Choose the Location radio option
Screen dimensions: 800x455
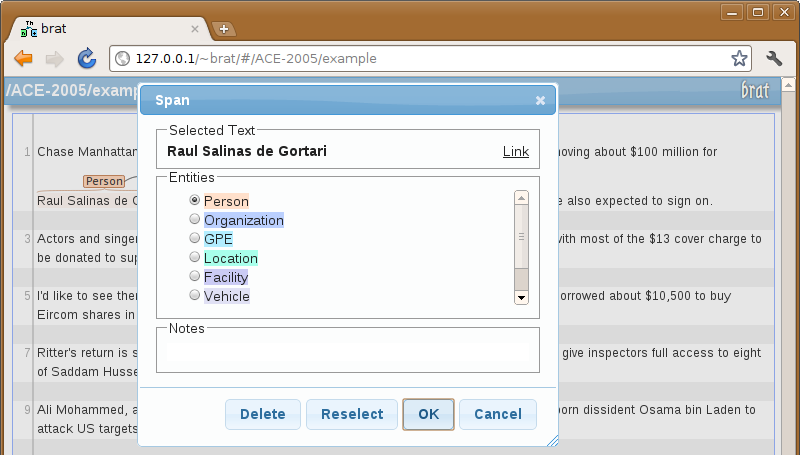coord(194,257)
